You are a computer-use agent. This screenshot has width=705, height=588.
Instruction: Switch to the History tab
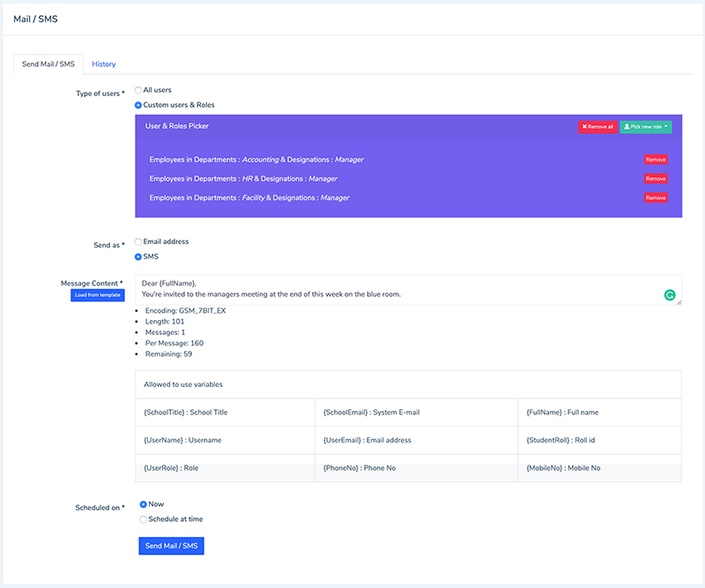tap(104, 64)
